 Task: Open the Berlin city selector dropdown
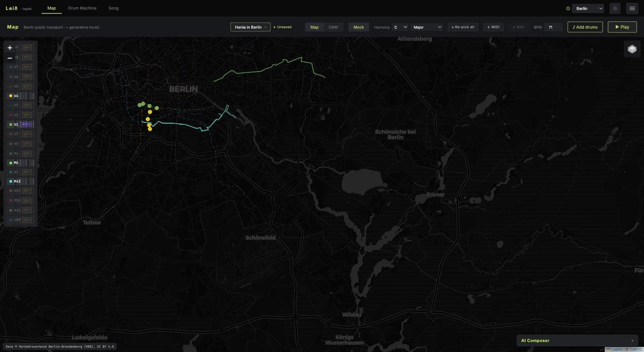tap(588, 8)
